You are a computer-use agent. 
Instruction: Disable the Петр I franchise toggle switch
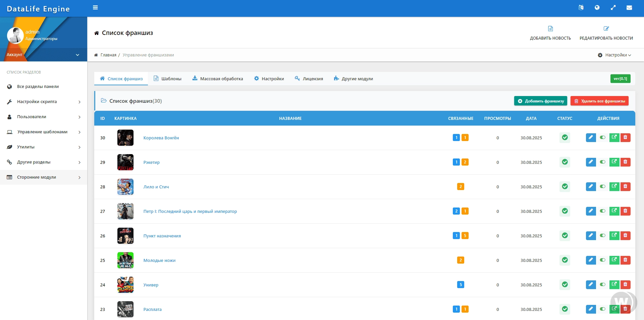pyautogui.click(x=603, y=211)
